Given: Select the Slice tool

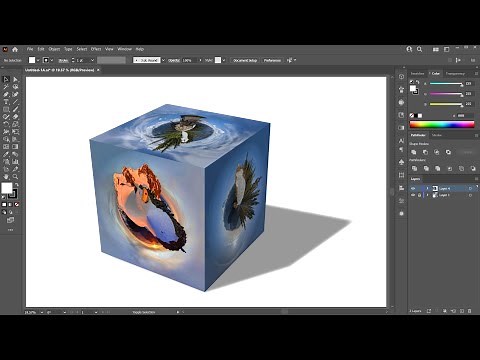Looking at the screenshot, I should (15, 169).
